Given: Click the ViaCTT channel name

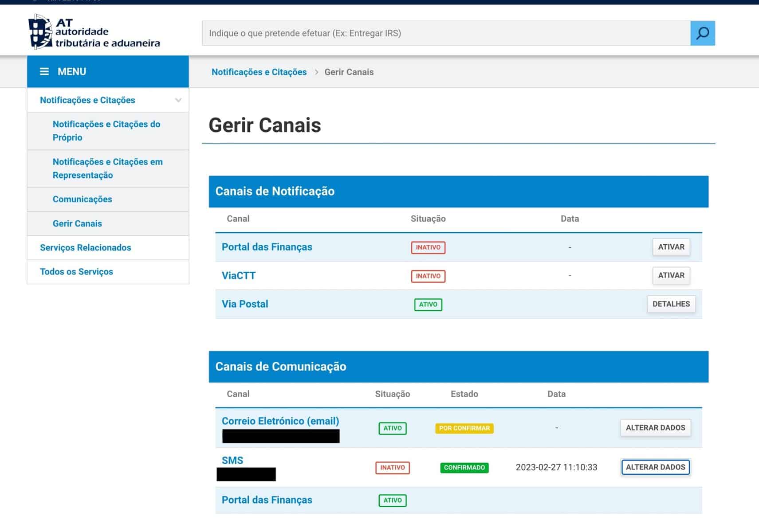Looking at the screenshot, I should (x=239, y=276).
